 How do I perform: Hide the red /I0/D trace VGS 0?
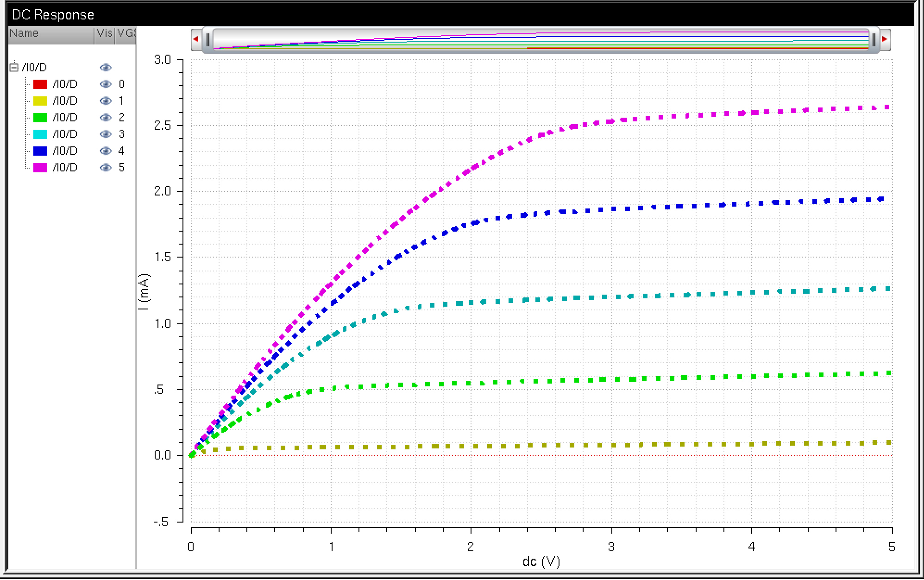click(106, 84)
